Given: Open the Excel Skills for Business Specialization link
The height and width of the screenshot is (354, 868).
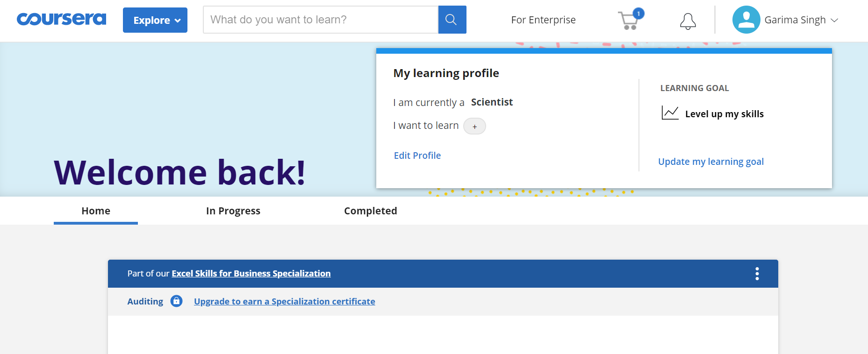Looking at the screenshot, I should (x=251, y=273).
